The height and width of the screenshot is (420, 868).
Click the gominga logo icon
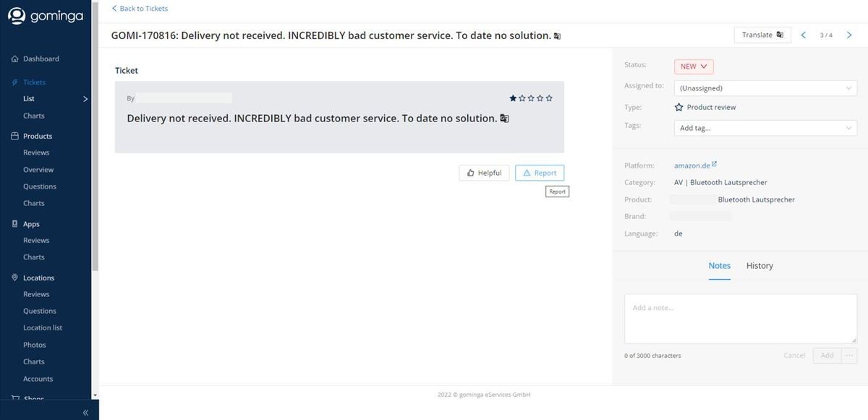17,16
